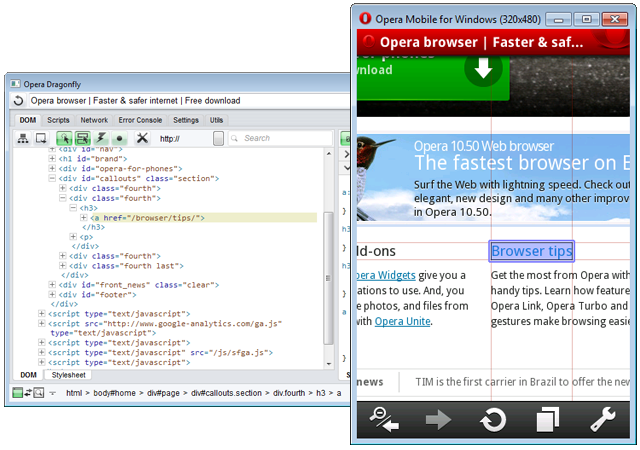Expand the div id="opera-for-phones" node
The width and height of the screenshot is (640, 450).
click(52, 168)
